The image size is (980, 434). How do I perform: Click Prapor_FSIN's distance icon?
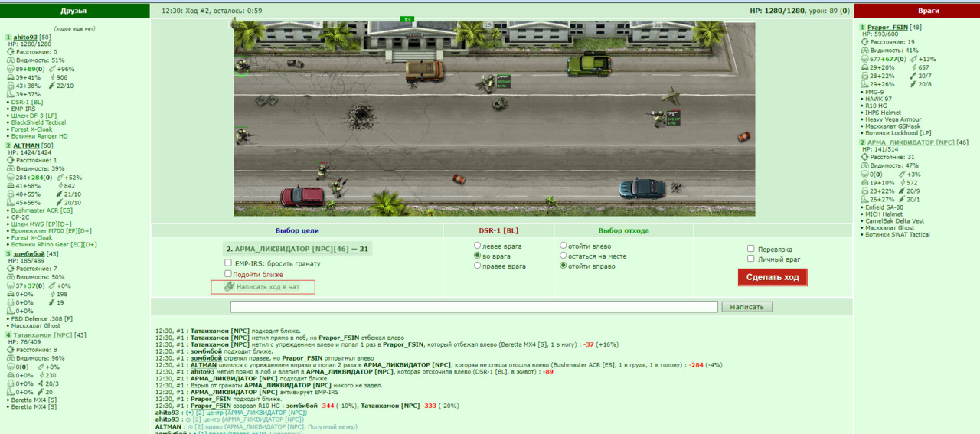(866, 42)
